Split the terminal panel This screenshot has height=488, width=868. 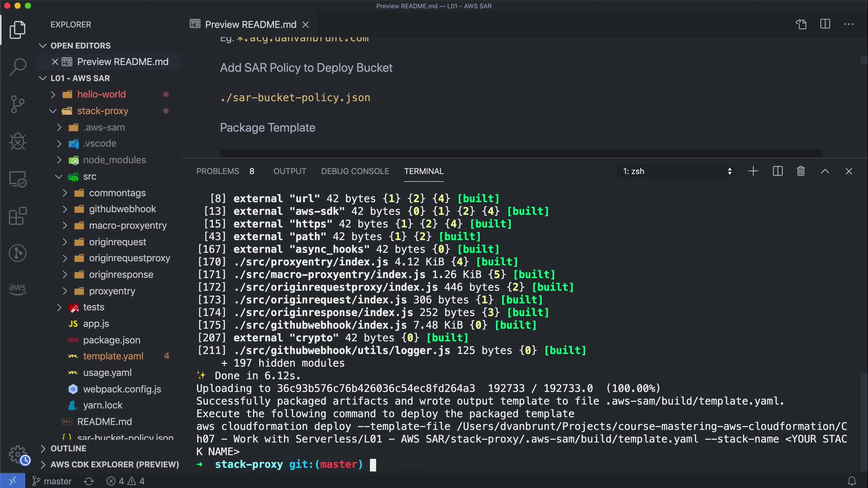778,171
